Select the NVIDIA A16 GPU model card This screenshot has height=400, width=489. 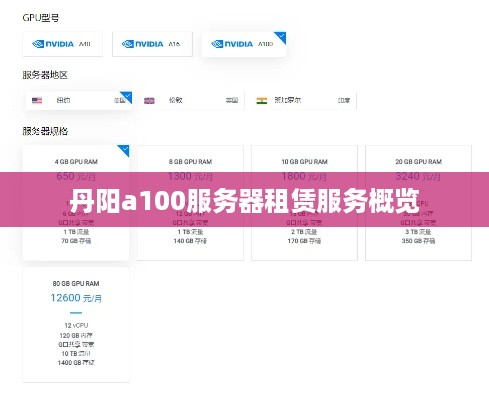point(152,44)
